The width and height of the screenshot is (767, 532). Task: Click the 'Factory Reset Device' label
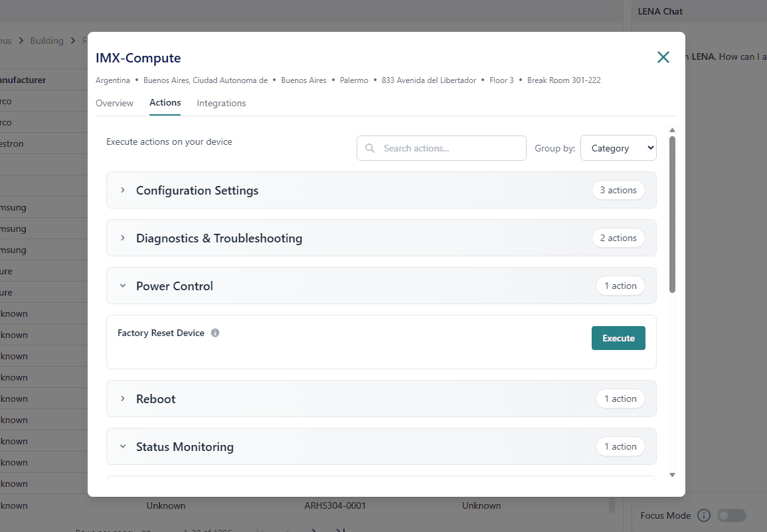(161, 333)
